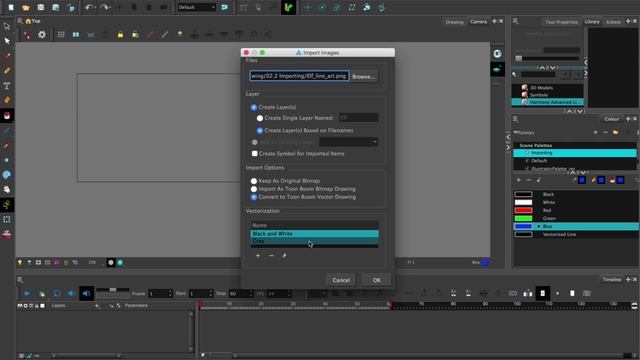Screen dimensions: 640x360
Task: Open the Library panel menu icon
Action: 516,21
